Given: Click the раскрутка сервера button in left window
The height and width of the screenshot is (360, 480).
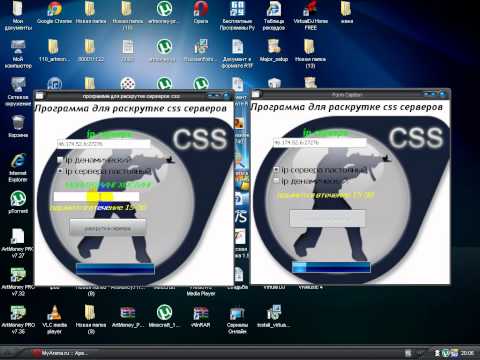Looking at the screenshot, I should tap(107, 228).
